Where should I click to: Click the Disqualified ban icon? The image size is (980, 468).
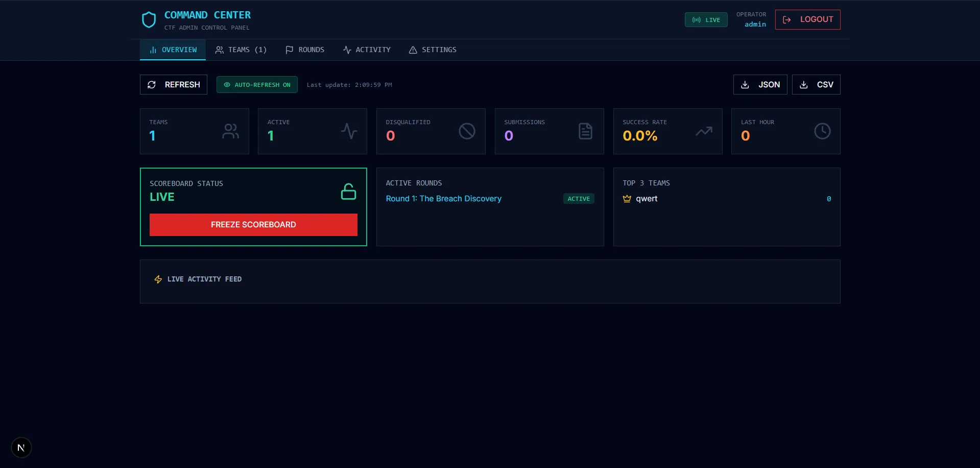click(467, 131)
